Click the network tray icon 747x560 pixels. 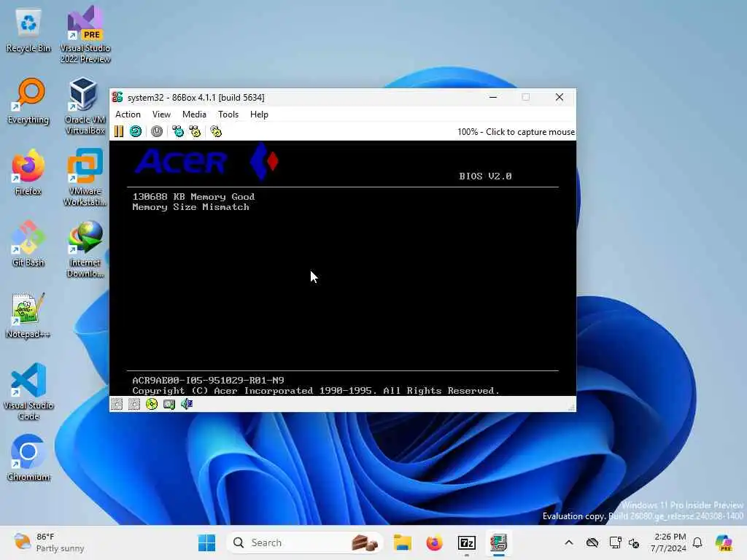(615, 542)
